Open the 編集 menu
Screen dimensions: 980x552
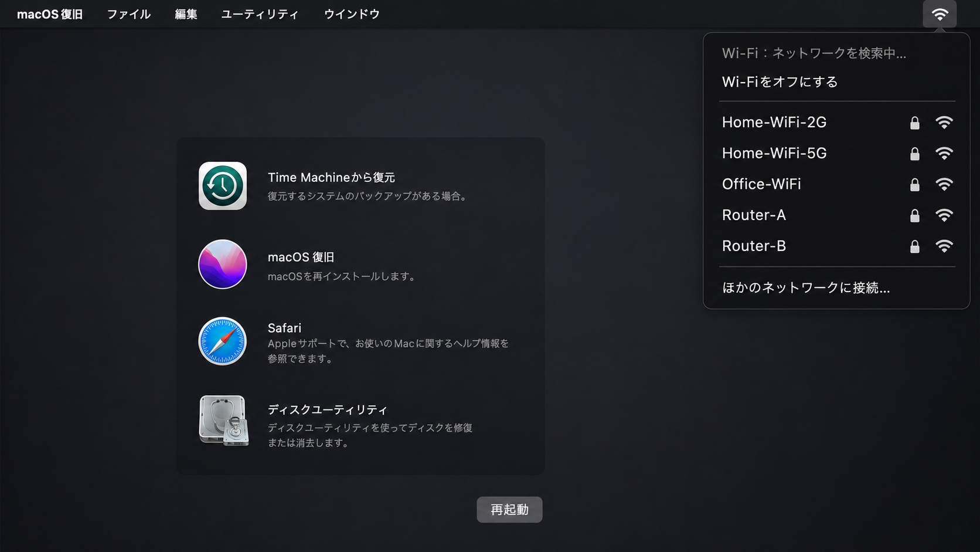click(x=186, y=14)
